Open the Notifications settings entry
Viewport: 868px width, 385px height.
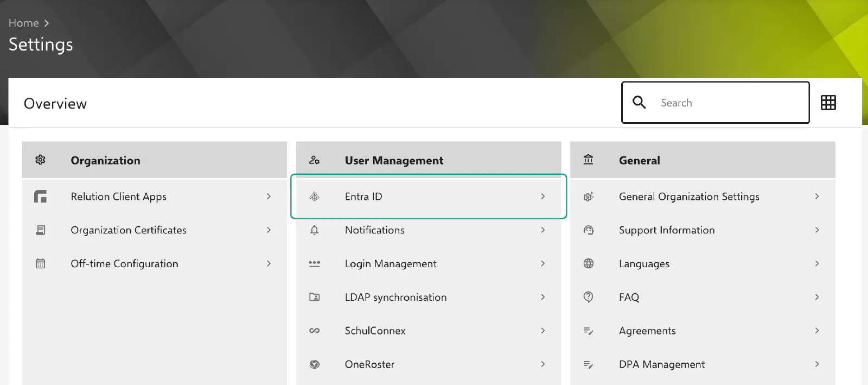429,230
